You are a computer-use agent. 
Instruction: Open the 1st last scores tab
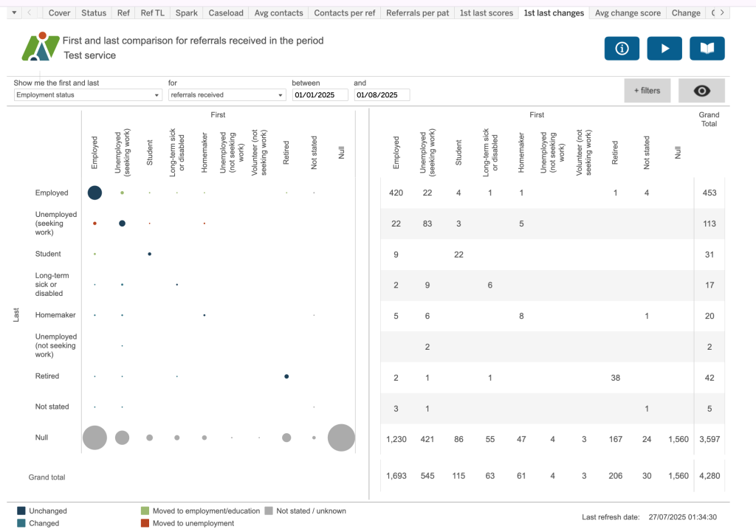[486, 13]
